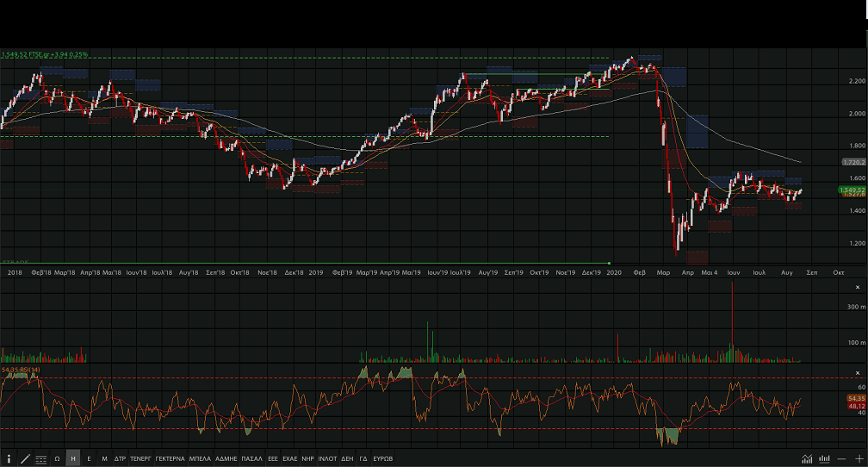This screenshot has width=868, height=467.
Task: Open the chart info icon
Action: 9,458
